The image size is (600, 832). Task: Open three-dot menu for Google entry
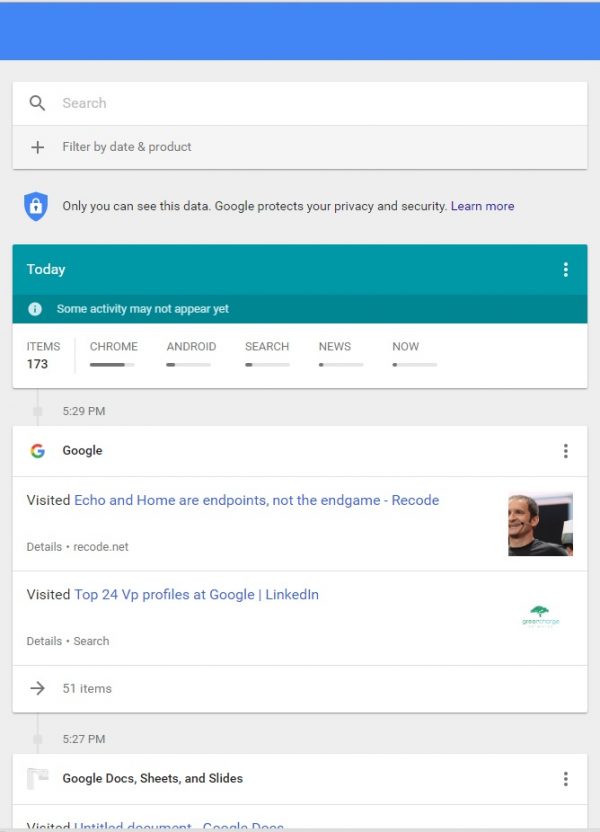click(566, 451)
